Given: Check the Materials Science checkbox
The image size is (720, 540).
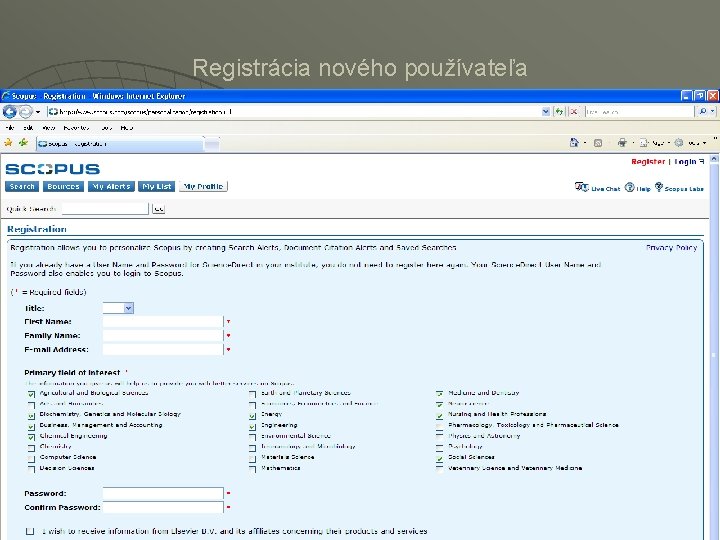Looking at the screenshot, I should point(253,459).
